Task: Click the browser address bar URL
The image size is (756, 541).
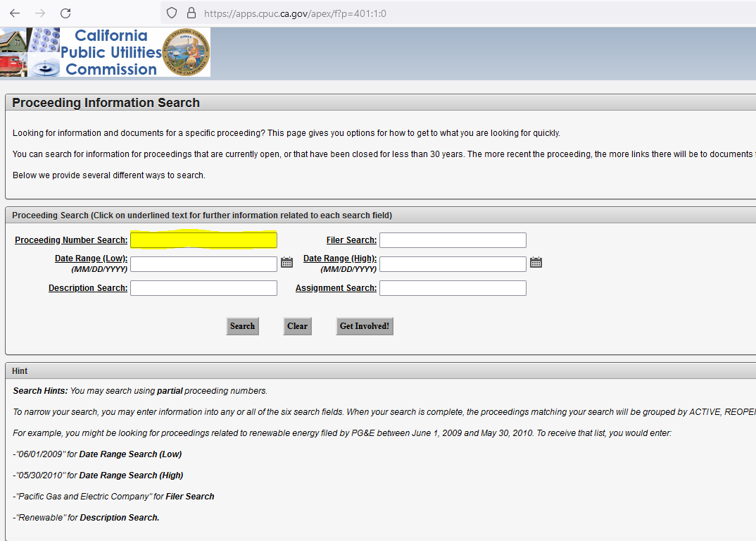Action: (296, 13)
